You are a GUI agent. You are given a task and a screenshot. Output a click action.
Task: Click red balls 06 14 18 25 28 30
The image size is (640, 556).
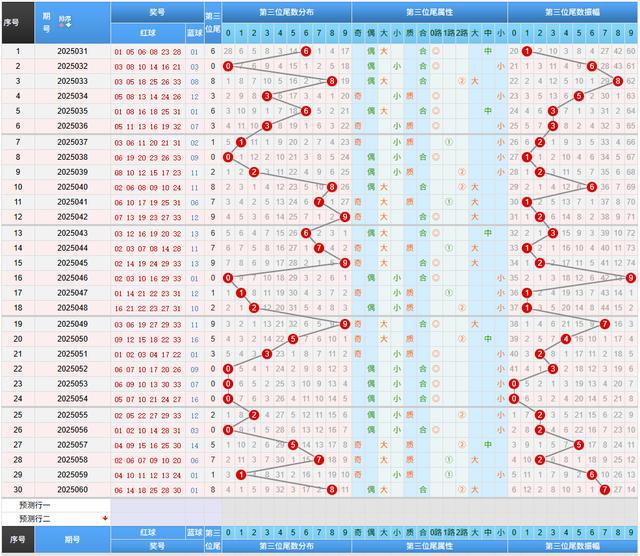(x=148, y=491)
